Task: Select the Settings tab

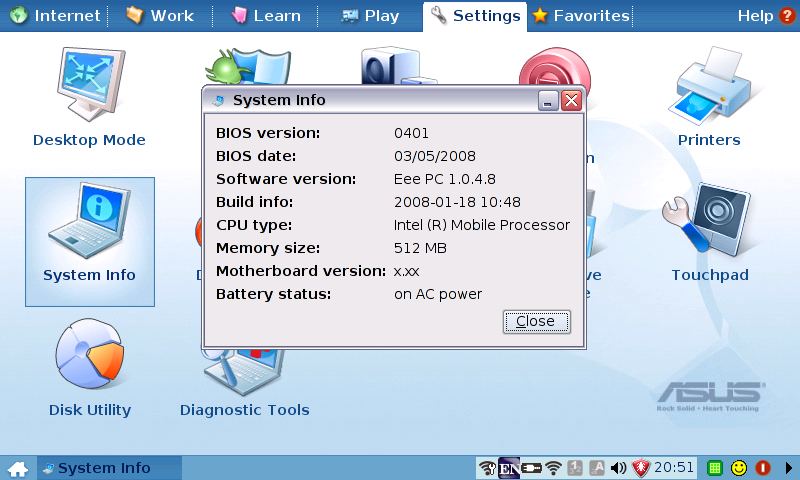Action: (475, 16)
